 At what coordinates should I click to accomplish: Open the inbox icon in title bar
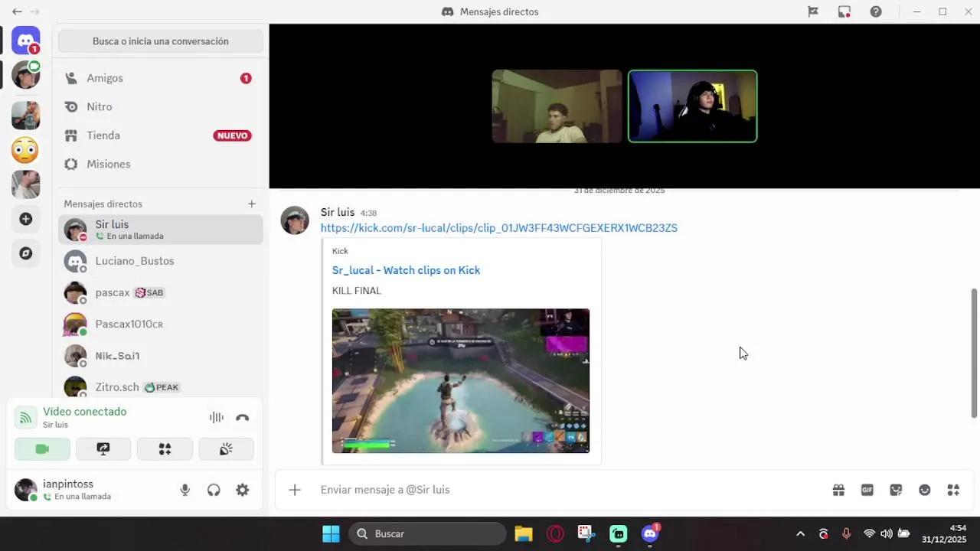click(844, 11)
